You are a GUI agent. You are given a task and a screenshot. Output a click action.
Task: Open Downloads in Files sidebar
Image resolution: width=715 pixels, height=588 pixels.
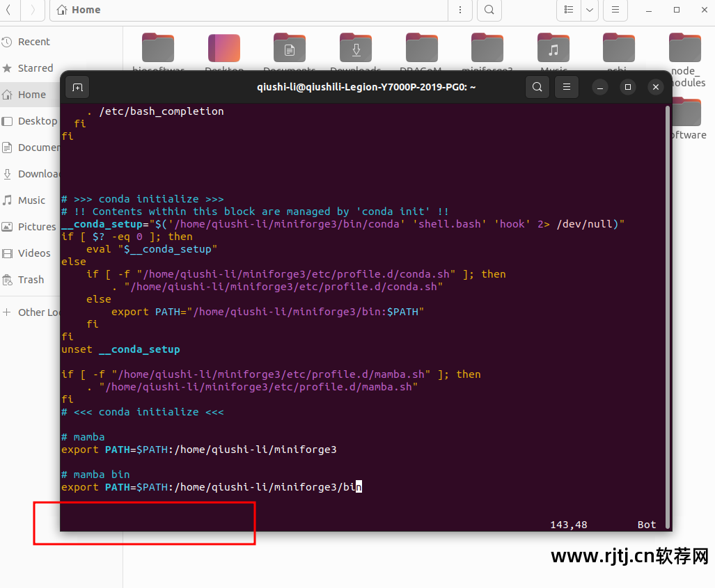[30, 174]
